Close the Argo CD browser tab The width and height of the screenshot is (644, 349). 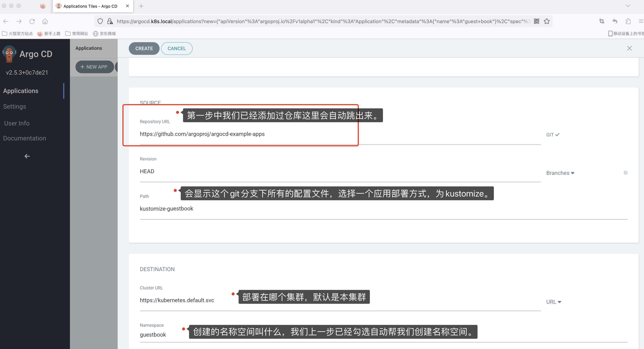click(127, 6)
